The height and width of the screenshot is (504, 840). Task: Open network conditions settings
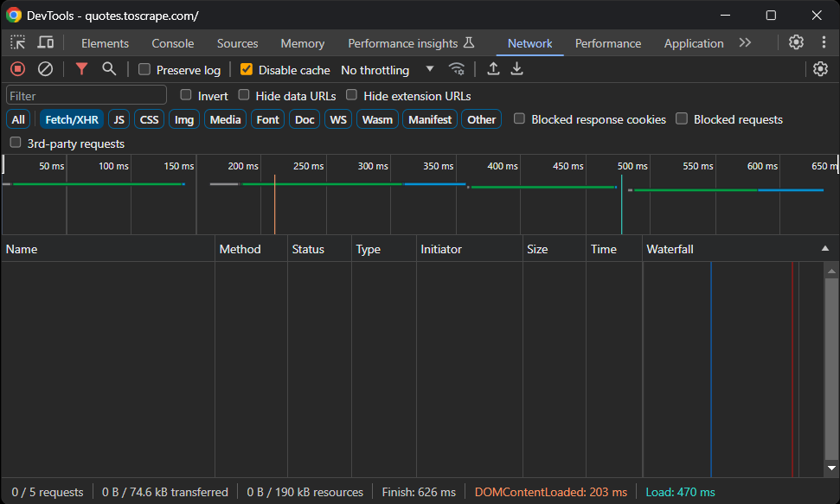point(457,69)
